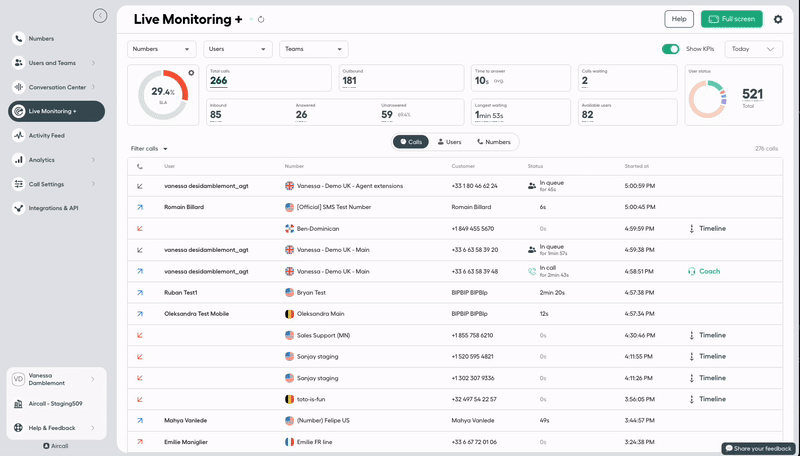Expand the Filter calls dropdown
The width and height of the screenshot is (800, 456).
coord(149,149)
